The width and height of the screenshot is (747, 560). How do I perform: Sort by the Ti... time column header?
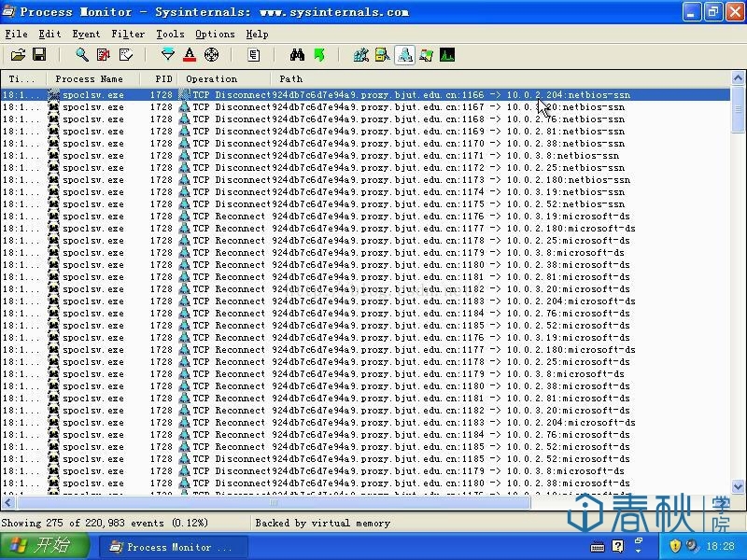(x=23, y=79)
